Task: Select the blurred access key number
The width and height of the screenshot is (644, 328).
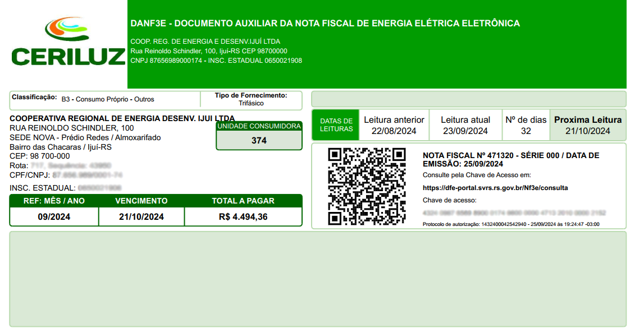Action: [x=514, y=213]
